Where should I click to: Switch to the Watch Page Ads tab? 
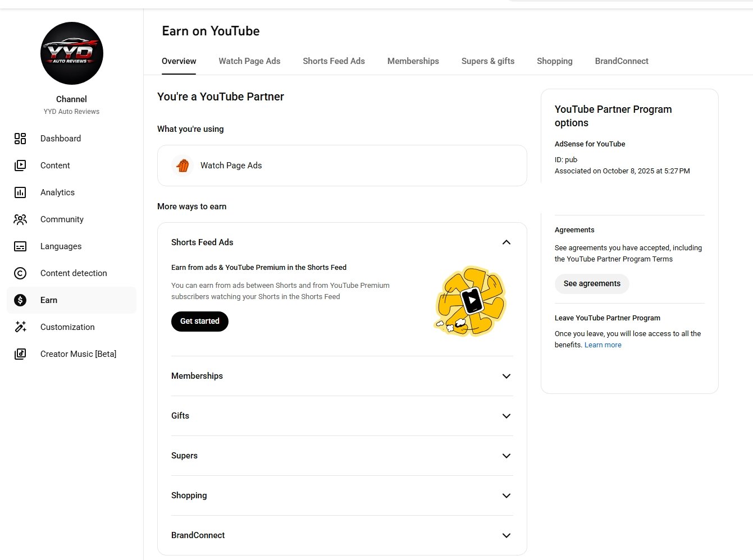pyautogui.click(x=249, y=61)
